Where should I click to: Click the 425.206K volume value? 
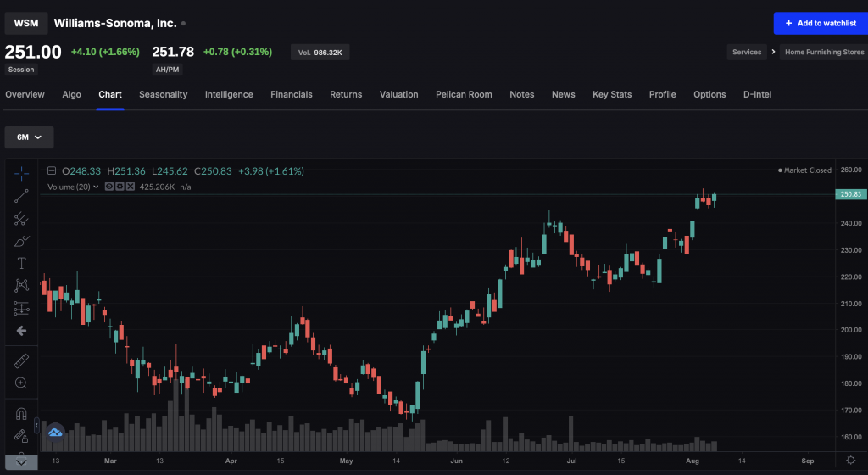point(157,187)
